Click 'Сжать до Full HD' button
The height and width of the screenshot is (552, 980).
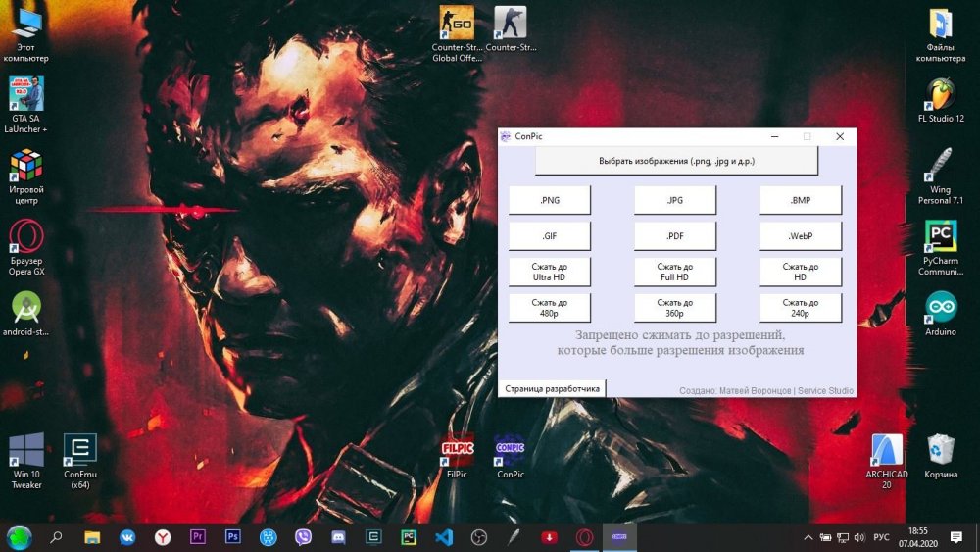(674, 272)
